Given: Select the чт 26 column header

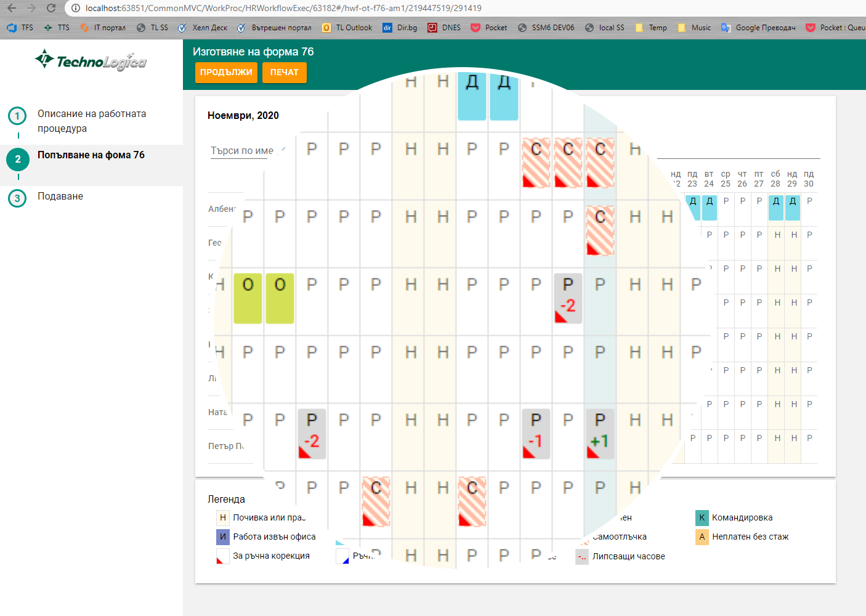Looking at the screenshot, I should point(742,179).
